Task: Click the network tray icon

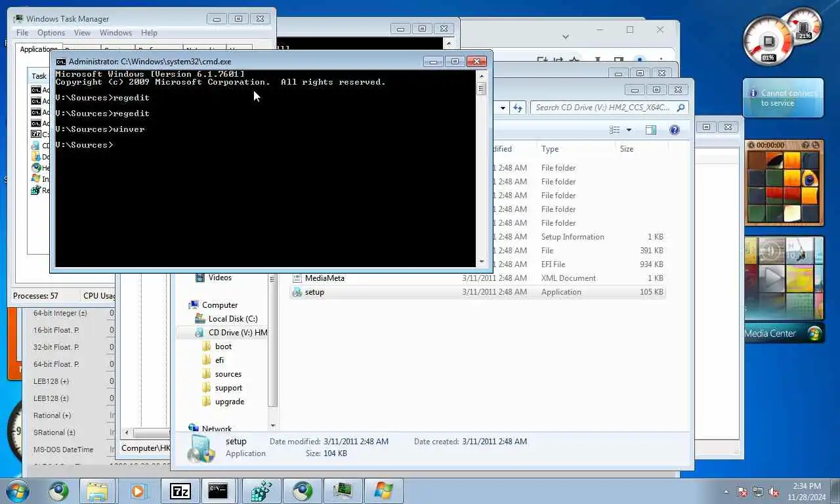Action: (758, 492)
